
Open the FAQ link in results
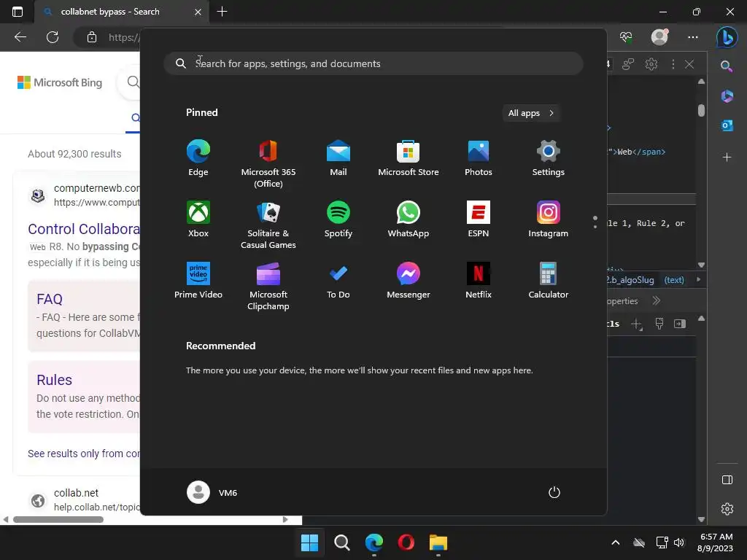click(x=50, y=299)
